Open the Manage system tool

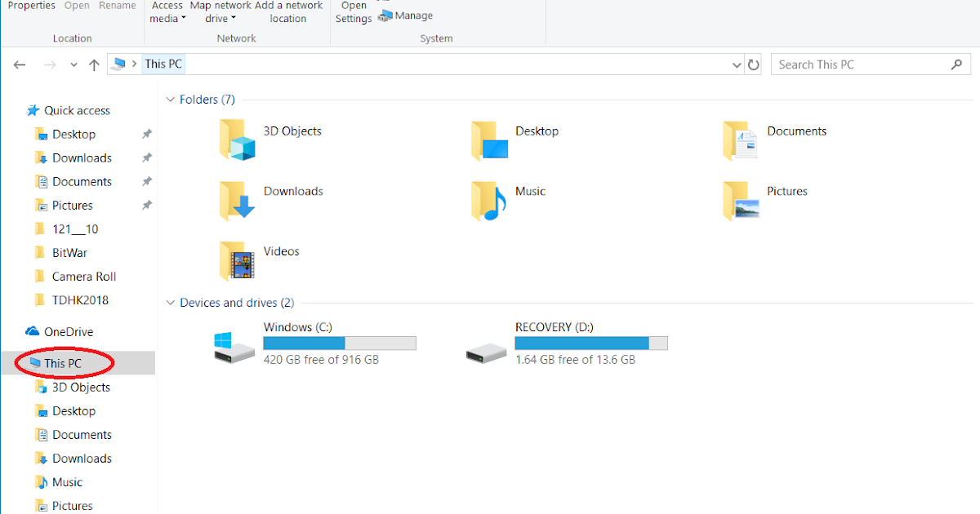coord(406,15)
